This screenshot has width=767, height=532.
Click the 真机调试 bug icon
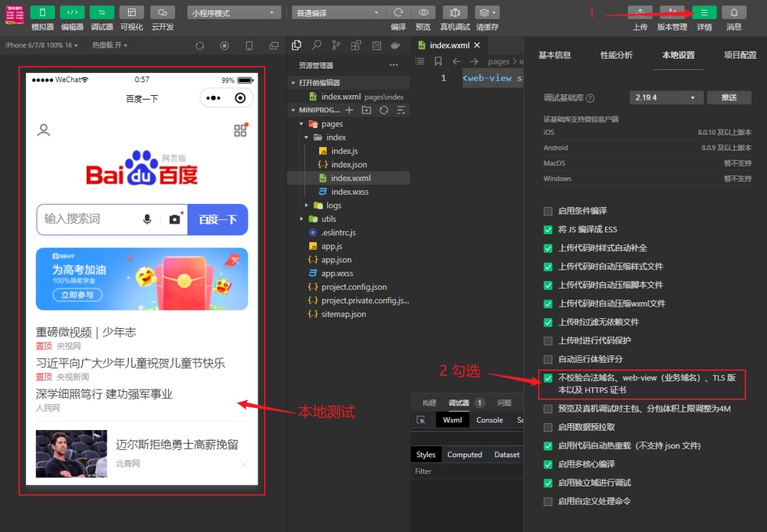pyautogui.click(x=455, y=12)
